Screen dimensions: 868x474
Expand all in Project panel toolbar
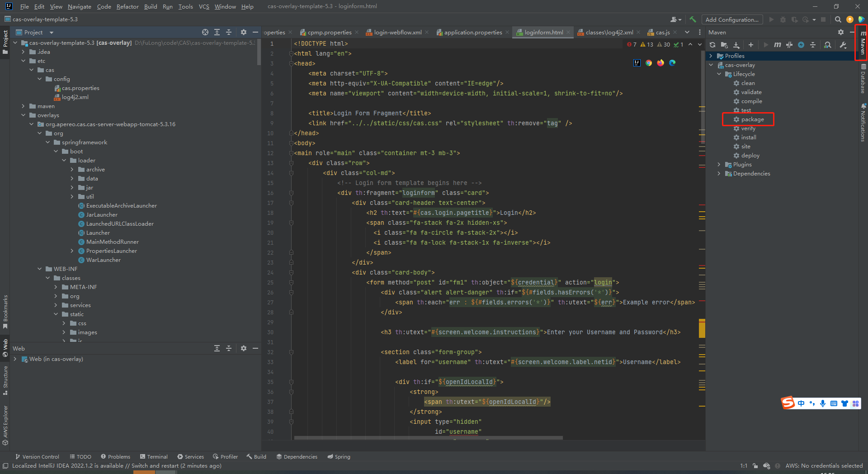[x=217, y=32]
